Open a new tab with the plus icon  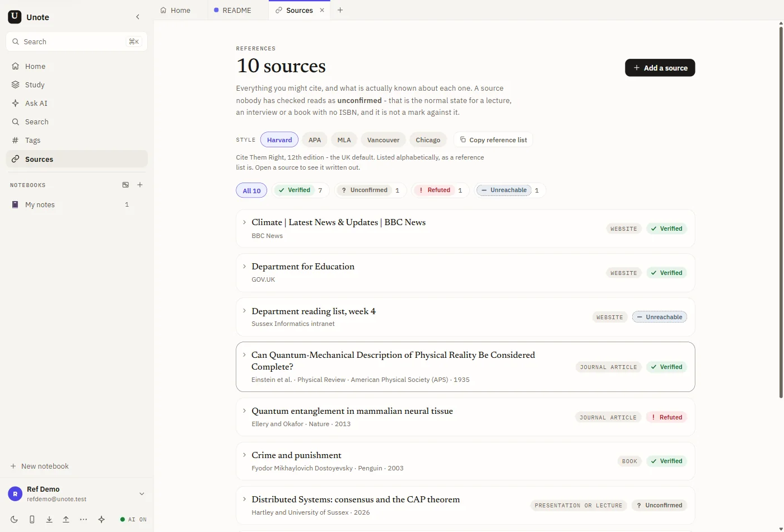click(x=340, y=10)
